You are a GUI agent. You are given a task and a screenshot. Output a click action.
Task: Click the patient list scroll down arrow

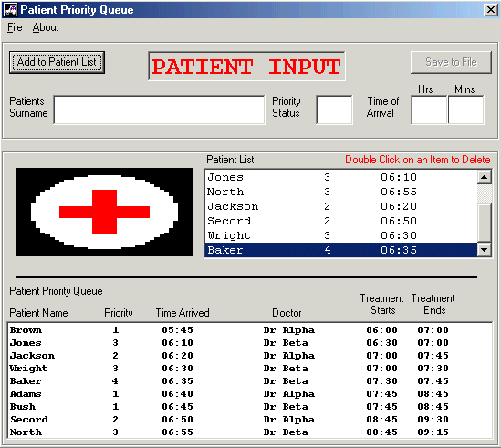pyautogui.click(x=484, y=250)
